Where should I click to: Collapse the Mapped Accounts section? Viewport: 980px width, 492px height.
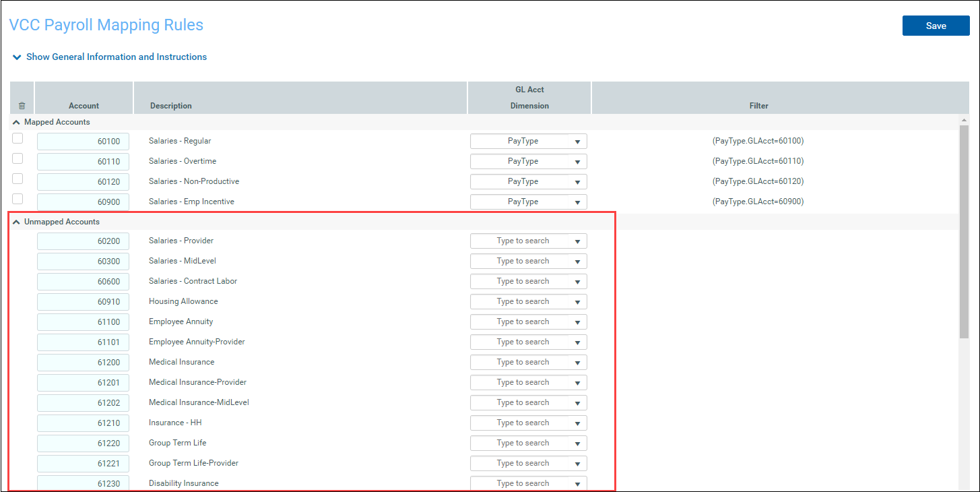[16, 123]
